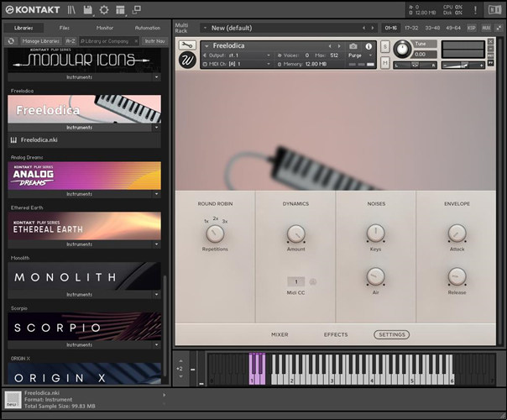This screenshot has width=507, height=420.
Task: Click the refresh libraries icon
Action: pos(11,40)
